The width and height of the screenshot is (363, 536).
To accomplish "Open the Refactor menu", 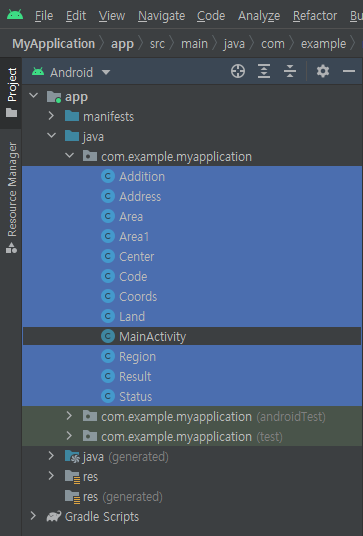I will click(x=315, y=16).
